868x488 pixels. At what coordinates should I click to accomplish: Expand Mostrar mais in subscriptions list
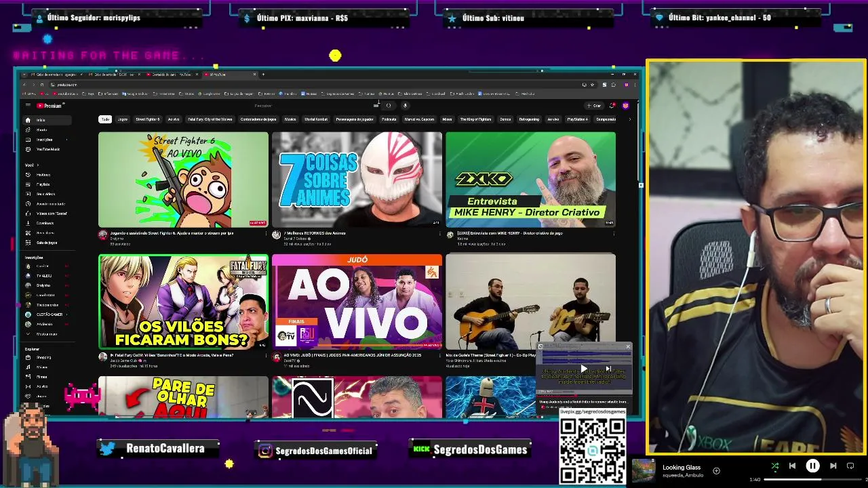point(47,334)
